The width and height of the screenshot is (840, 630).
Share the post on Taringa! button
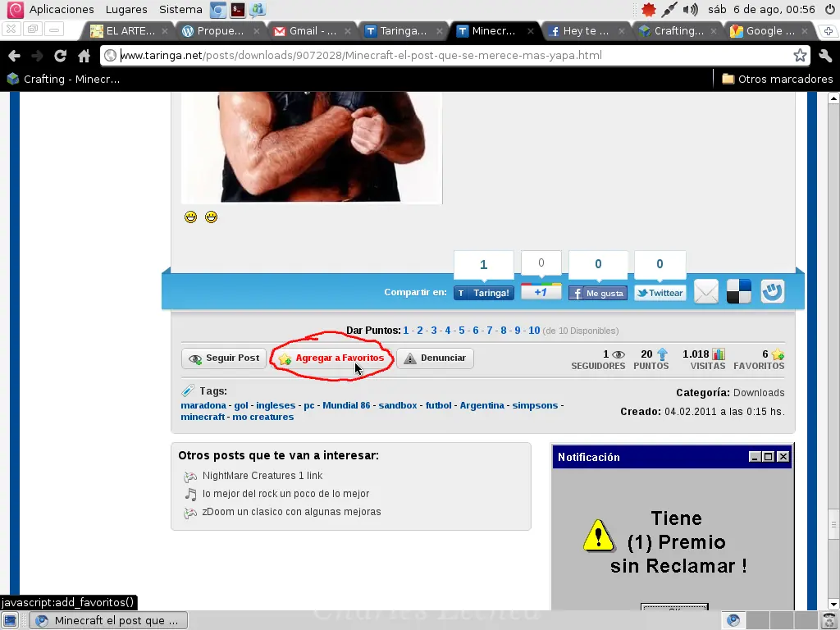click(484, 293)
